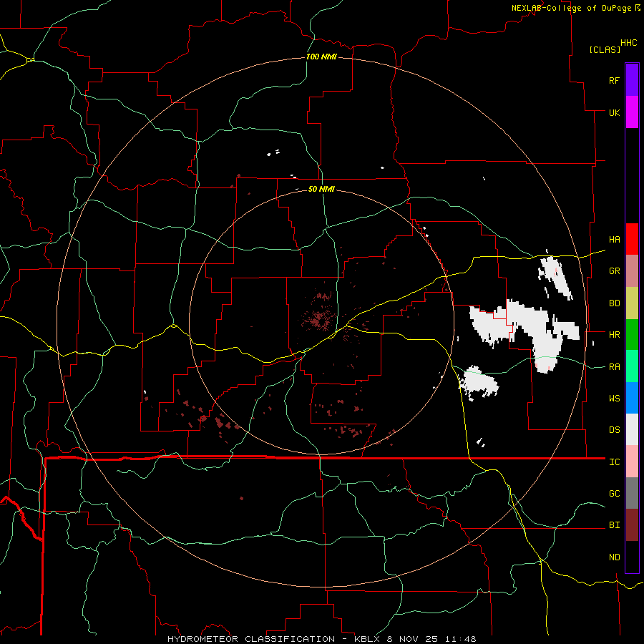The image size is (644, 644).
Task: Click the DS legend label
Action: click(615, 430)
